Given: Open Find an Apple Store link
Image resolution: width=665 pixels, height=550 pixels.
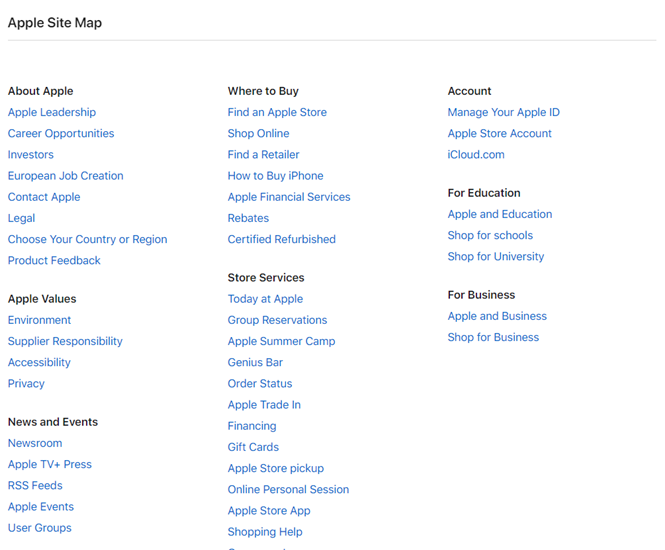Looking at the screenshot, I should 277,112.
